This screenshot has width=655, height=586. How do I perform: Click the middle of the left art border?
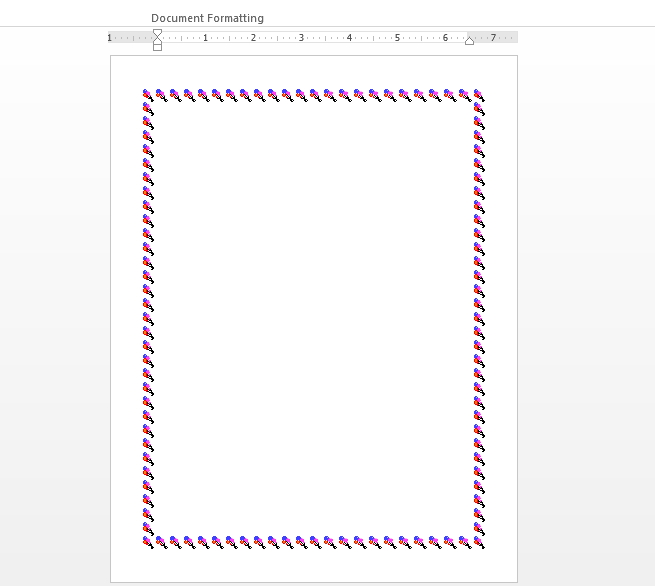coord(148,318)
